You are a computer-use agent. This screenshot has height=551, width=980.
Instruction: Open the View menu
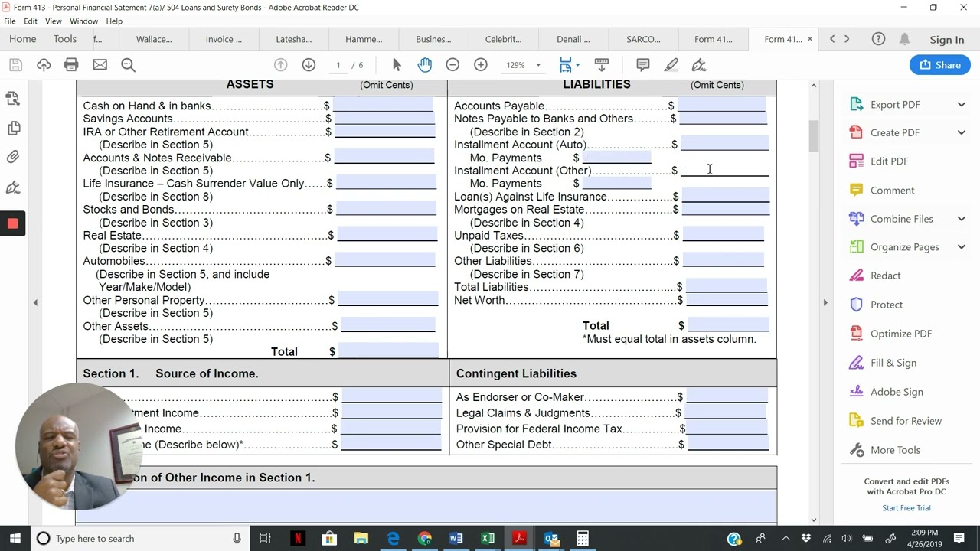click(54, 21)
